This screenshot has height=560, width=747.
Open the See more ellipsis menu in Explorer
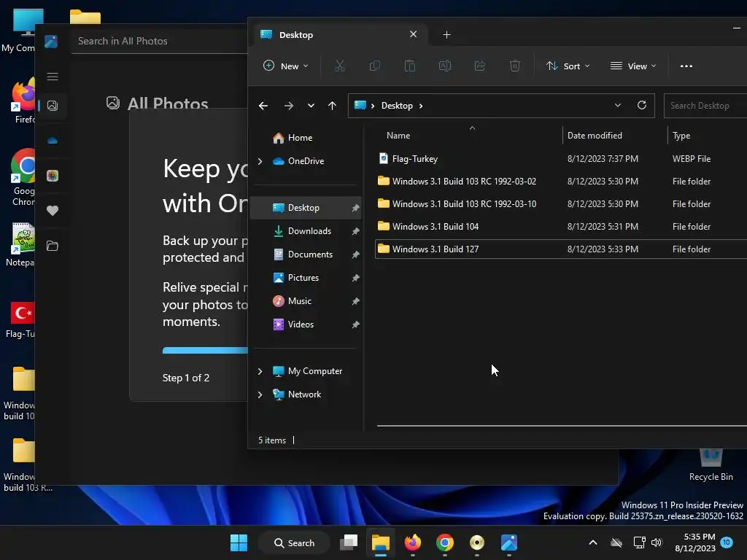pos(686,66)
